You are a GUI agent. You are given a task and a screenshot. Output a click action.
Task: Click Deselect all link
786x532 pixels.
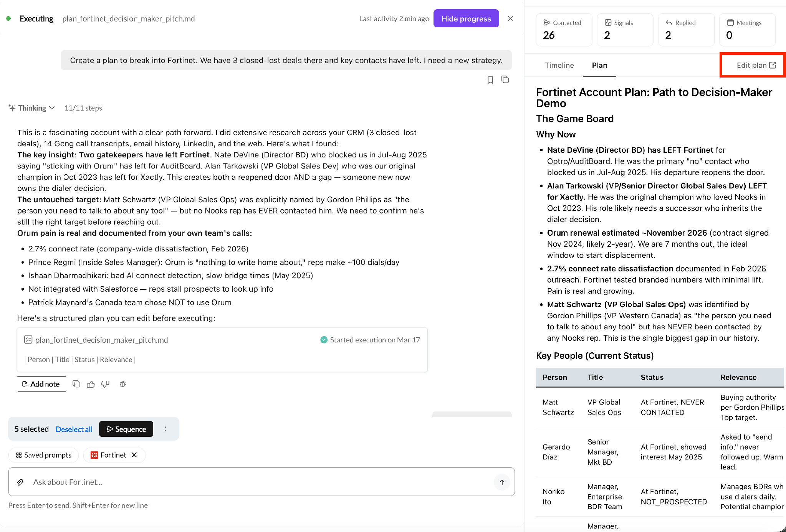point(74,429)
